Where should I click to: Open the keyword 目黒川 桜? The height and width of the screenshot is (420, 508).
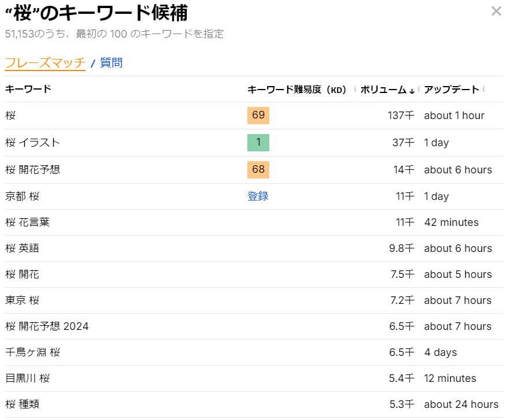click(x=26, y=378)
